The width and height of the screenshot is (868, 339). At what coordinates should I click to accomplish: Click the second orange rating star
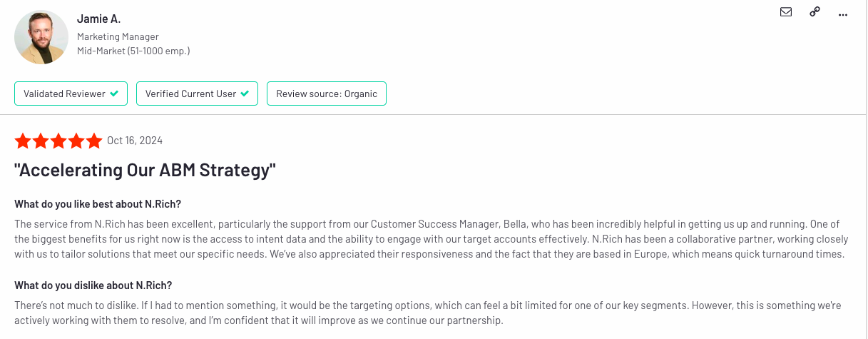(41, 141)
